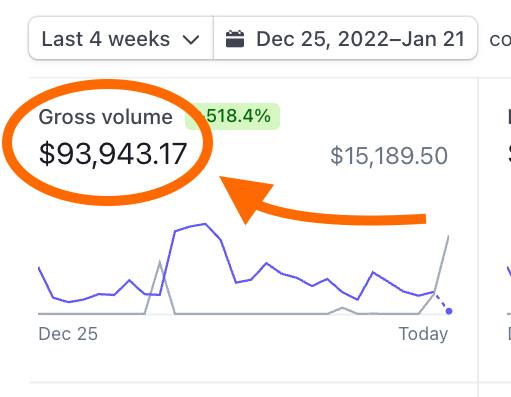Image resolution: width=511 pixels, height=397 pixels.
Task: Click the $15,189.50 comparison amount
Action: point(389,156)
